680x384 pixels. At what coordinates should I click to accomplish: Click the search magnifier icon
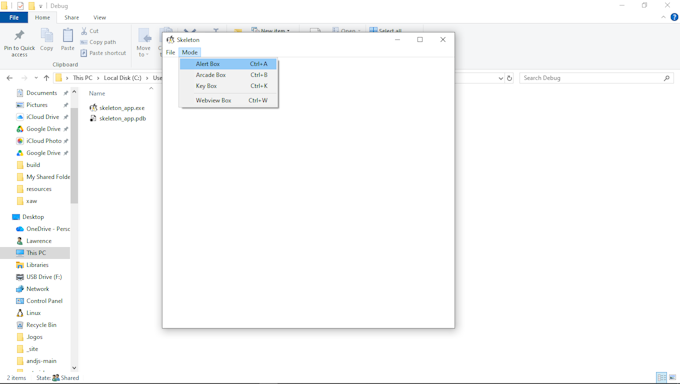[667, 78]
